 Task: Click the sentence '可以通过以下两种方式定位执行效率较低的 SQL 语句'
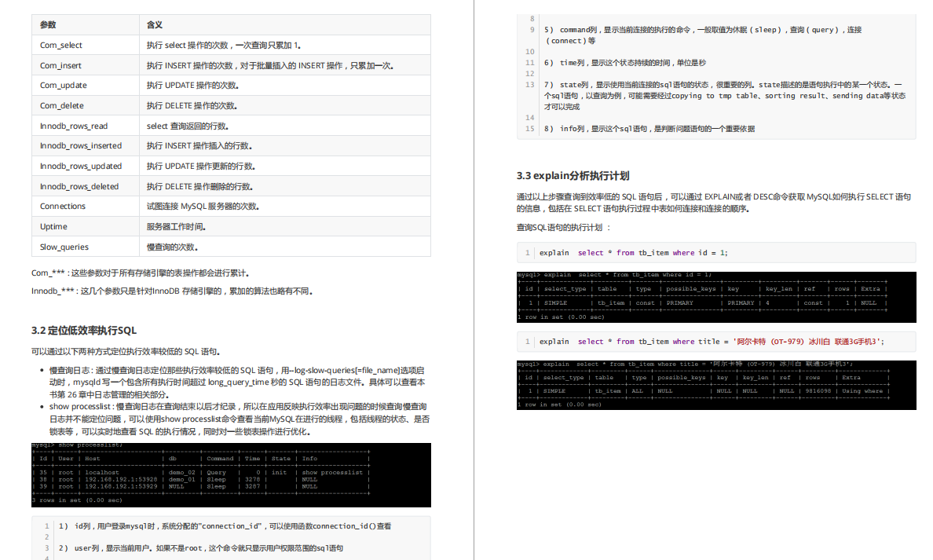126,351
